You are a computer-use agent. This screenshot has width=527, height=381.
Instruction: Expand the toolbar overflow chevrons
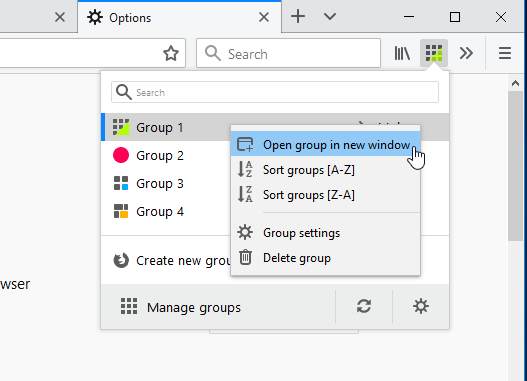tap(466, 53)
